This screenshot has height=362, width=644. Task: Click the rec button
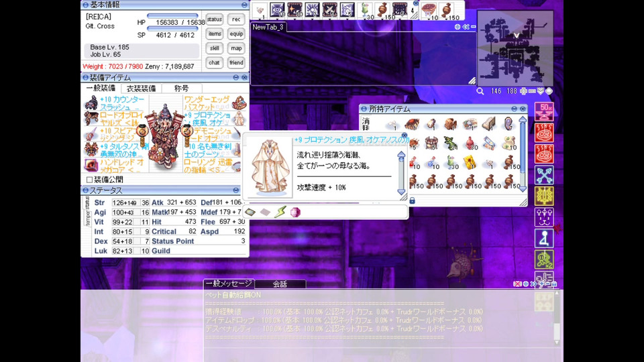click(236, 19)
